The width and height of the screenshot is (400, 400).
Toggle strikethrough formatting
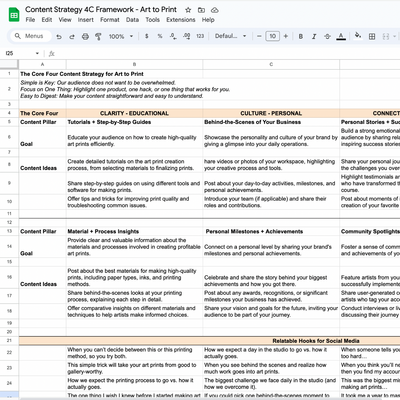point(327,36)
